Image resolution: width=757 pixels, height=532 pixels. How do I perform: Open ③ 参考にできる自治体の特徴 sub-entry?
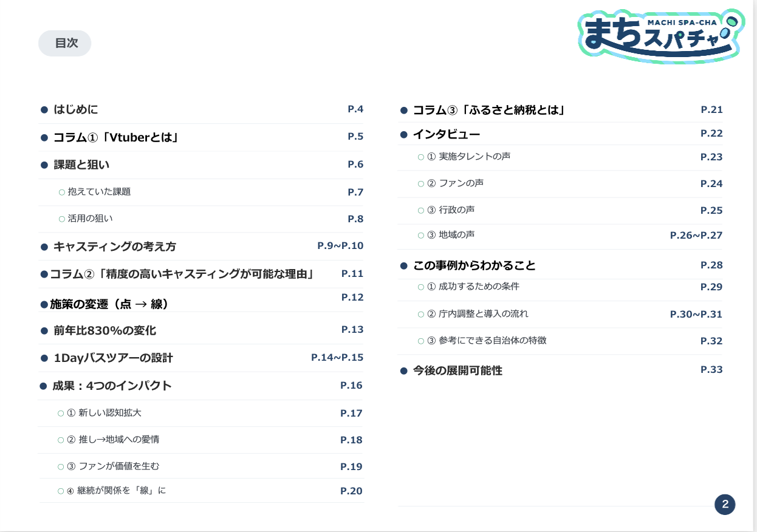click(x=487, y=341)
